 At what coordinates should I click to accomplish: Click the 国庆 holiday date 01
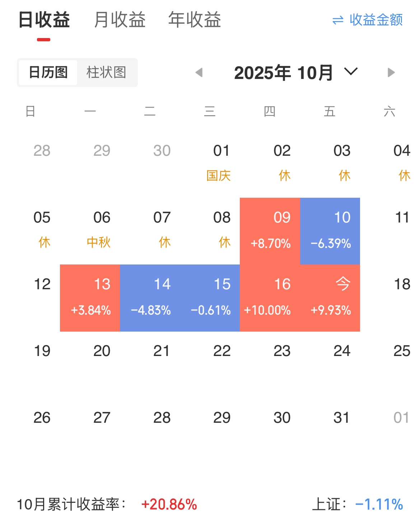[219, 162]
